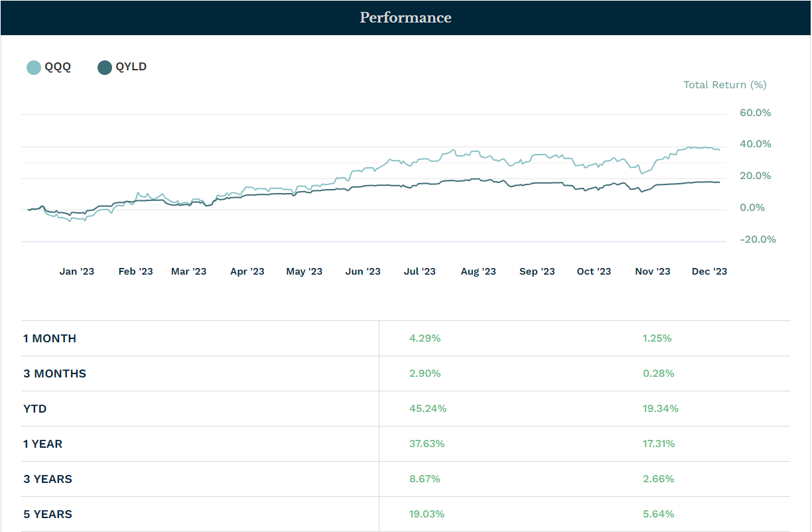This screenshot has height=532, width=812.
Task: Click the 0.28% three-month QYLD value
Action: pyautogui.click(x=659, y=373)
